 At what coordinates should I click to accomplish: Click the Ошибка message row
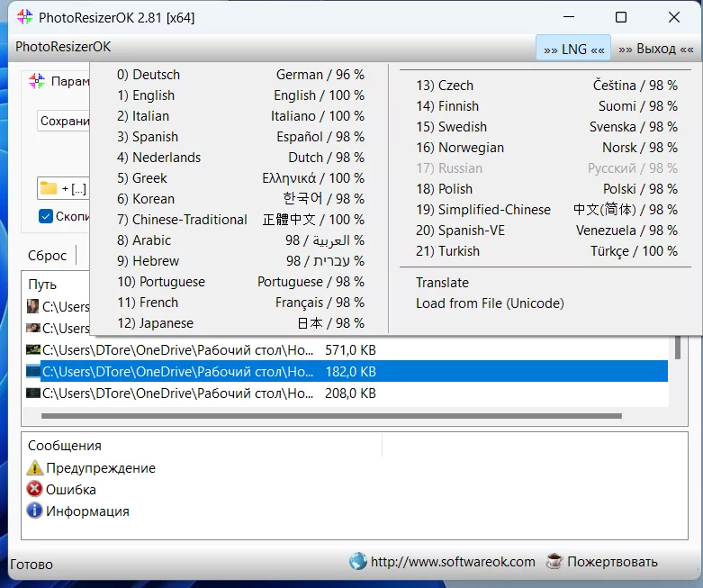pos(62,489)
